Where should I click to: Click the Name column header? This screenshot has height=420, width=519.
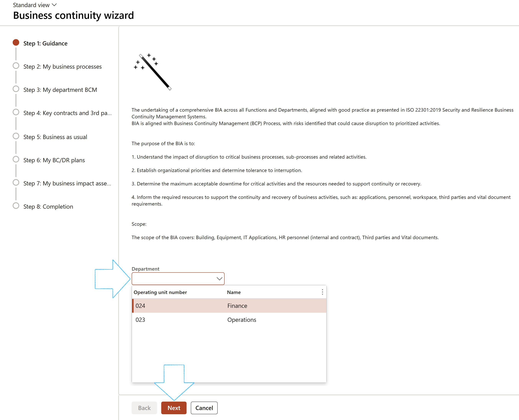(234, 292)
